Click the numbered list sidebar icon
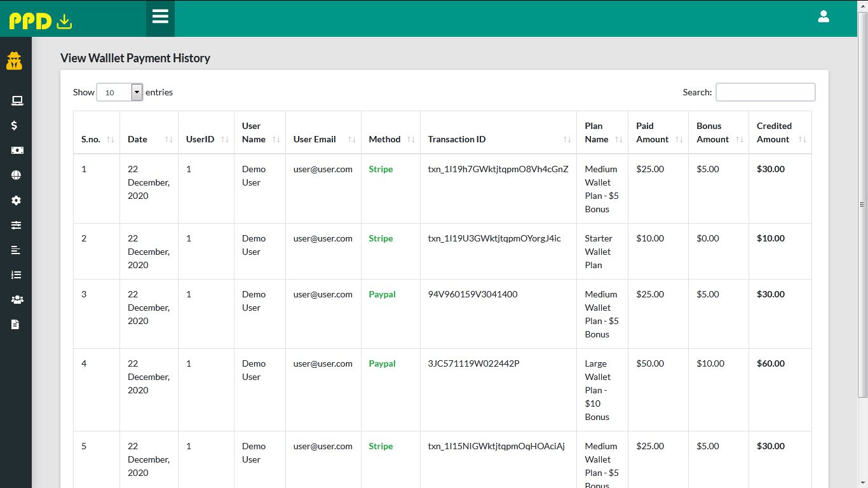 [17, 275]
